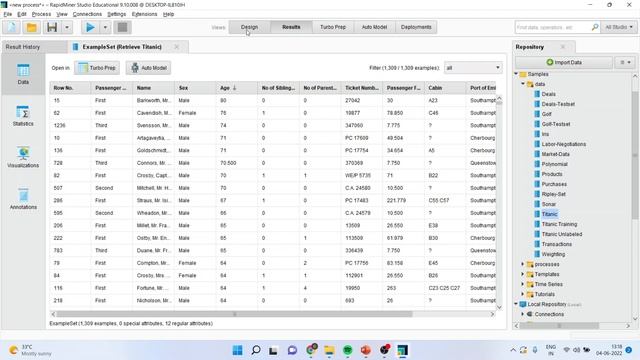The image size is (640, 360).
Task: Expand the Tutorials folder
Action: point(523,294)
